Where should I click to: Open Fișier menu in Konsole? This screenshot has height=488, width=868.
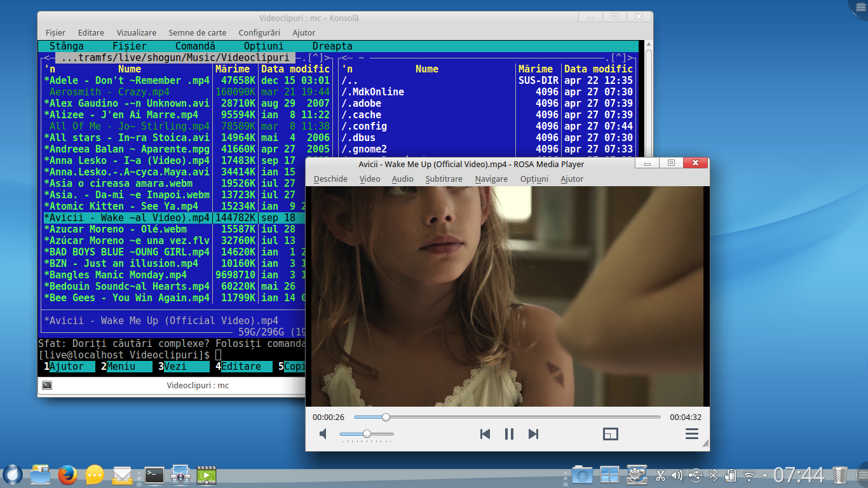55,32
